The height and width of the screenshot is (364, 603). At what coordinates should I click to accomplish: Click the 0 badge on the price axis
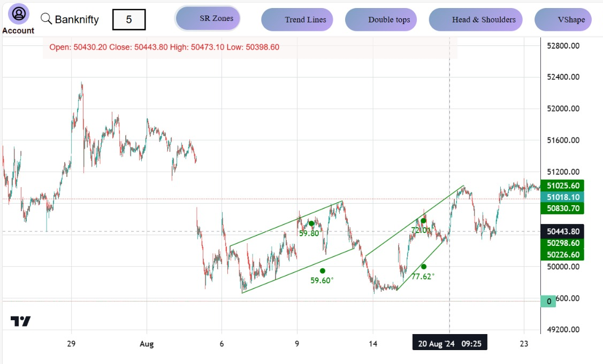[x=548, y=301]
